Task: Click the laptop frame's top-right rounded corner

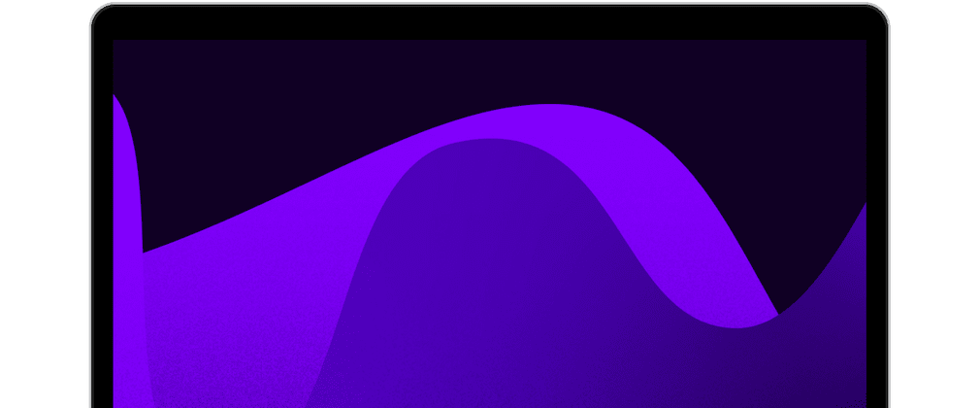Action: (881, 12)
